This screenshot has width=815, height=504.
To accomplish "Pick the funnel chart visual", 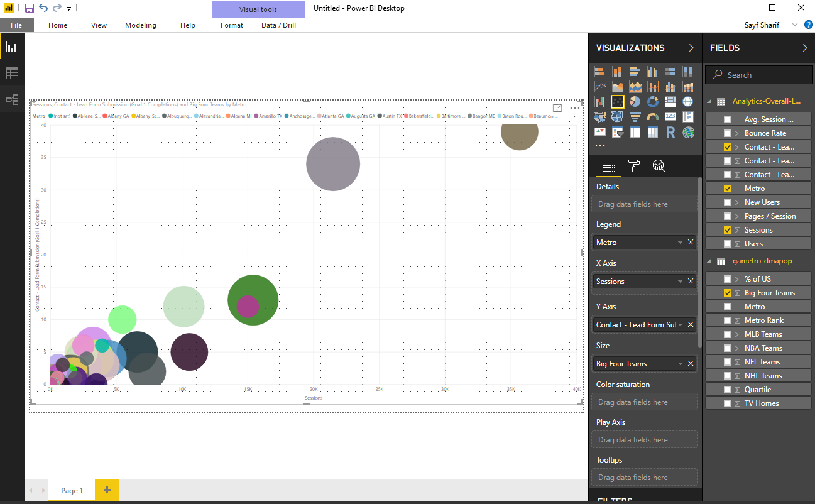I will (x=635, y=117).
